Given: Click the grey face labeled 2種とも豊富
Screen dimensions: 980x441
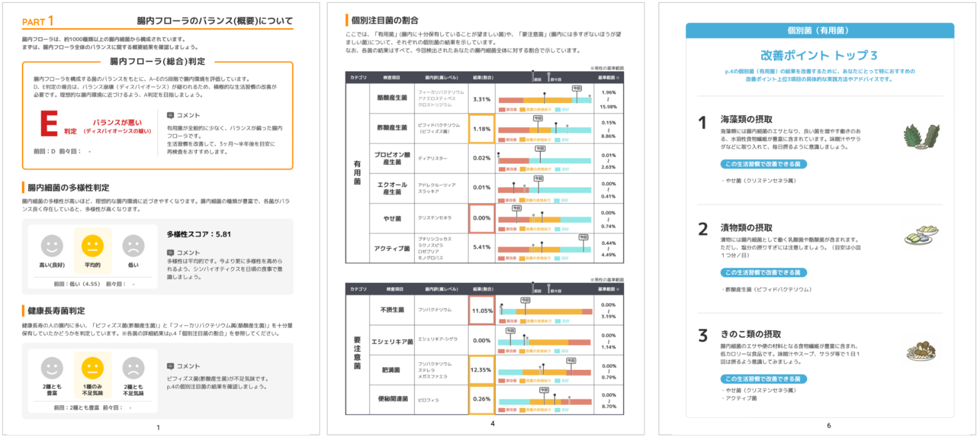Looking at the screenshot, I should [52, 368].
